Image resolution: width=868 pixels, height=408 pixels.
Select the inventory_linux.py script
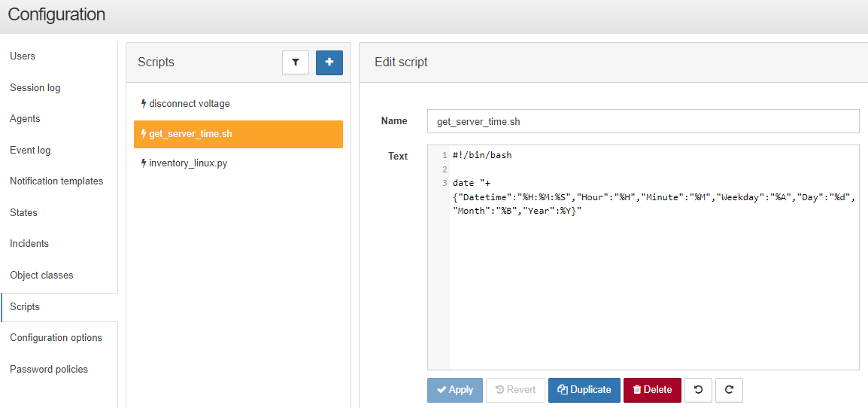[238, 163]
